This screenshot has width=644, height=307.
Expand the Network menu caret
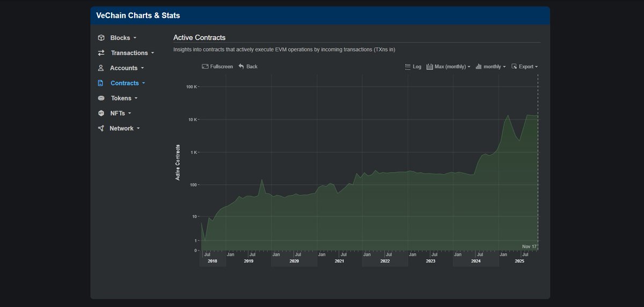click(x=138, y=128)
